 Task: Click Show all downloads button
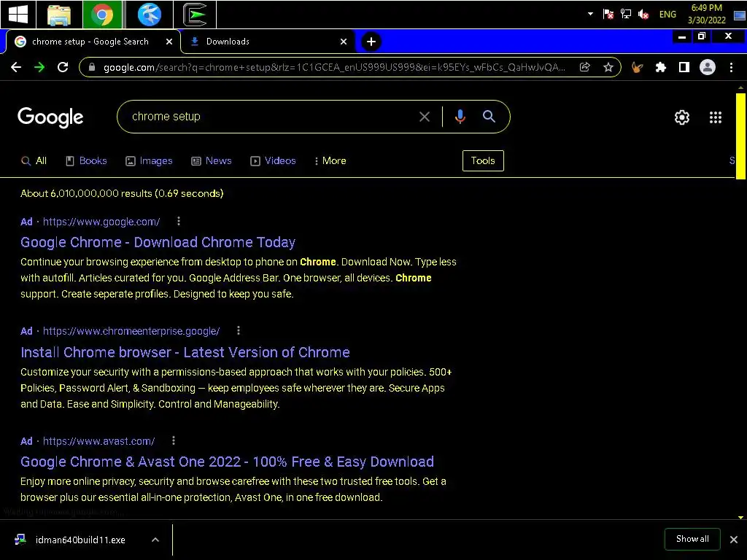[692, 539]
